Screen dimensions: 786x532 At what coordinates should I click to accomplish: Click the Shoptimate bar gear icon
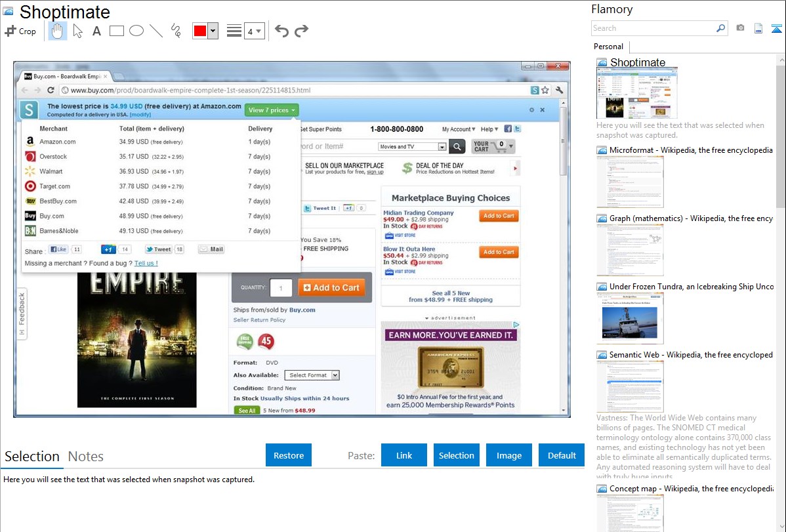tap(531, 110)
